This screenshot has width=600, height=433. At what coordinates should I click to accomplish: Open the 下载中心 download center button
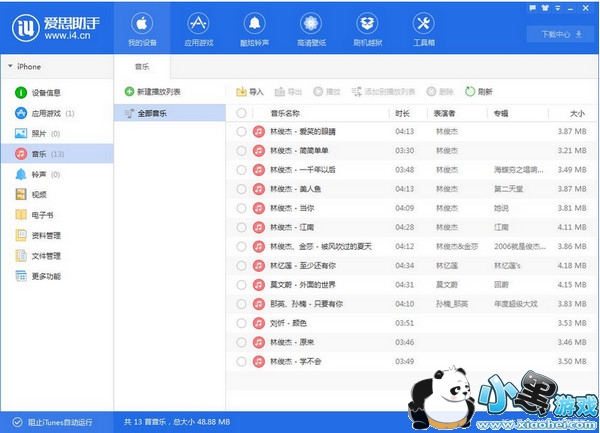coord(560,33)
